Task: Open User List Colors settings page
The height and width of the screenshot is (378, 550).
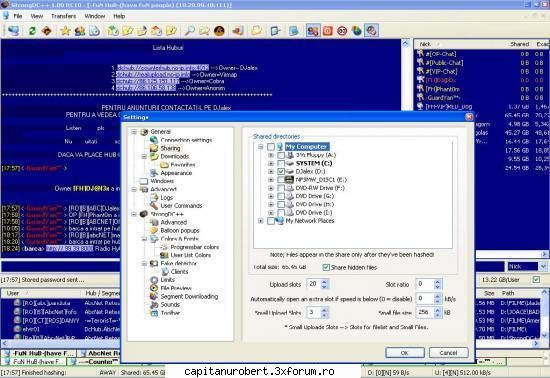Action: pos(190,255)
